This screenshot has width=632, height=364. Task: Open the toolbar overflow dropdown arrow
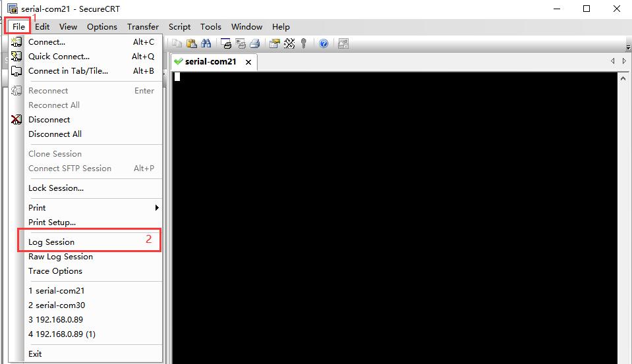point(628,47)
